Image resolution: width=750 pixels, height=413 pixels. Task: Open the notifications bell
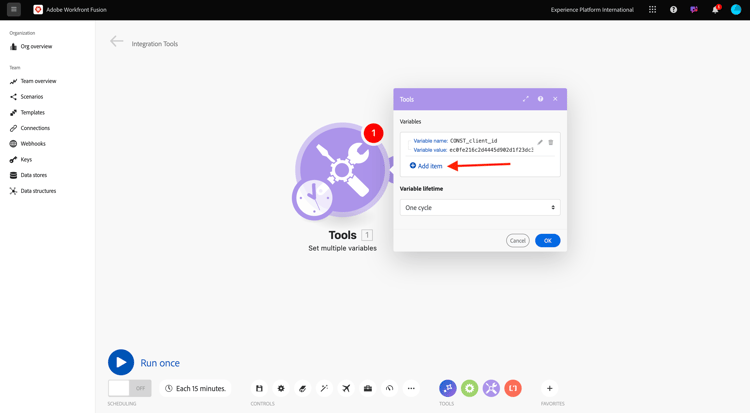click(x=715, y=10)
